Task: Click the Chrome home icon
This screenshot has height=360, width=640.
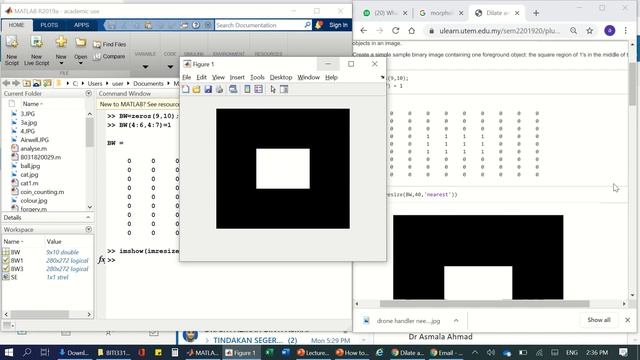Action: (411, 31)
